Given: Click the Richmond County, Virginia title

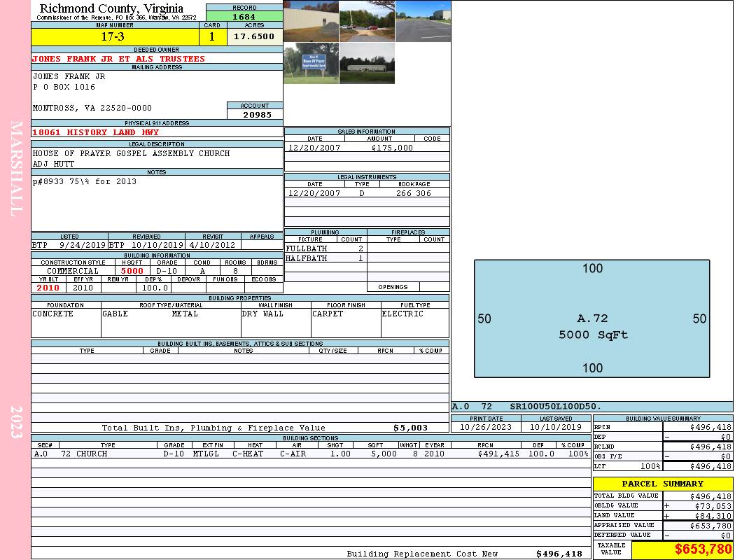Looking at the screenshot, I should (x=111, y=8).
